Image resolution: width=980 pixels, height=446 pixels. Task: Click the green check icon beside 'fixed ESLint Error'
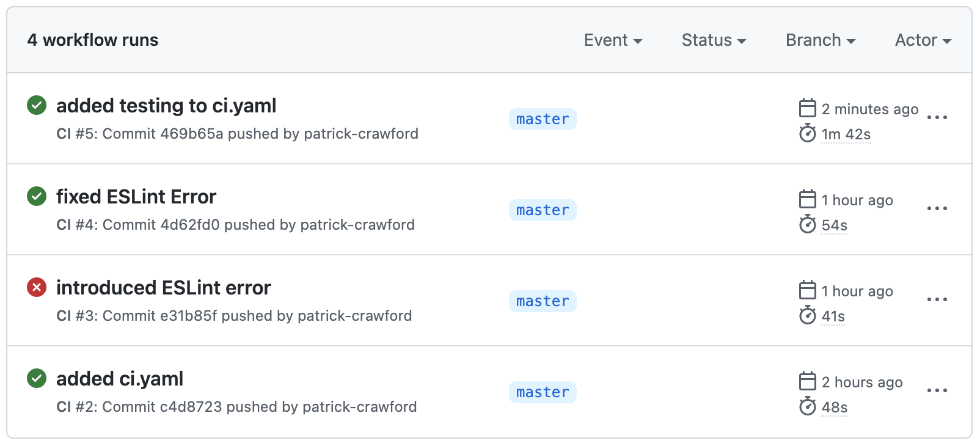point(37,197)
